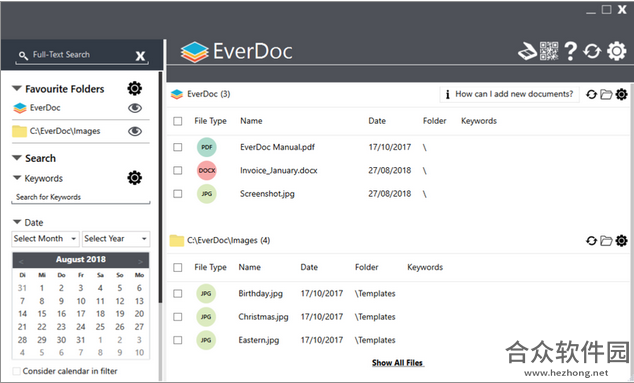Collapse the Date subsection
634x383 pixels.
tap(17, 222)
